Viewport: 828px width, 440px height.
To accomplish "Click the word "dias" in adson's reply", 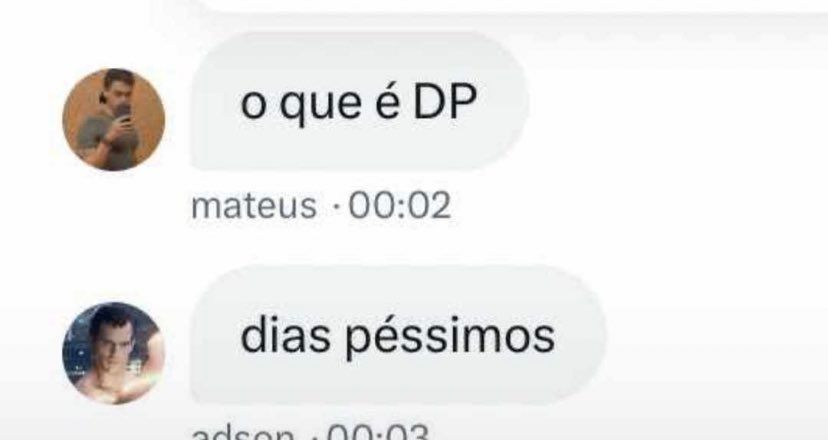I will click(x=286, y=335).
